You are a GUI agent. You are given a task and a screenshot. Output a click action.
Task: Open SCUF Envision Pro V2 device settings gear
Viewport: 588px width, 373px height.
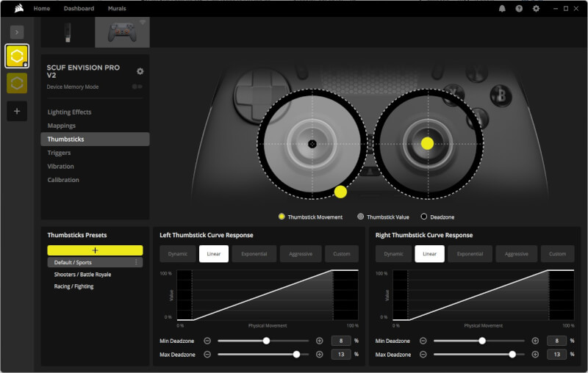(140, 71)
